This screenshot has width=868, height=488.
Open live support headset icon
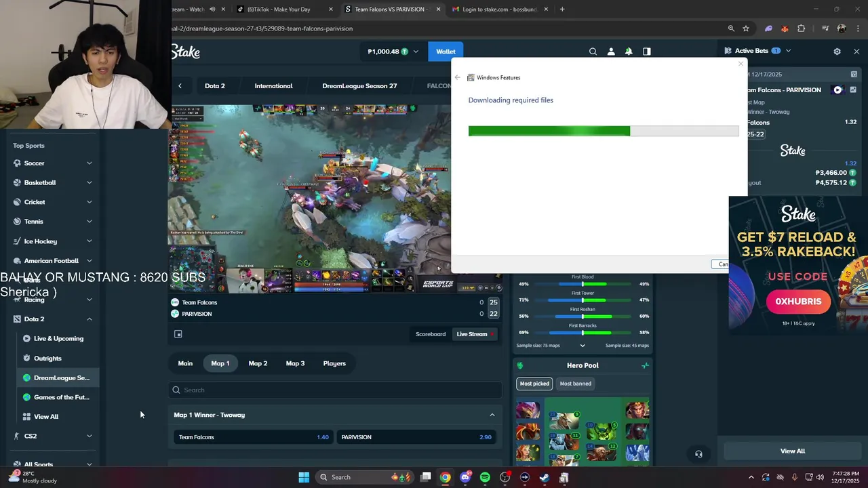point(698,454)
